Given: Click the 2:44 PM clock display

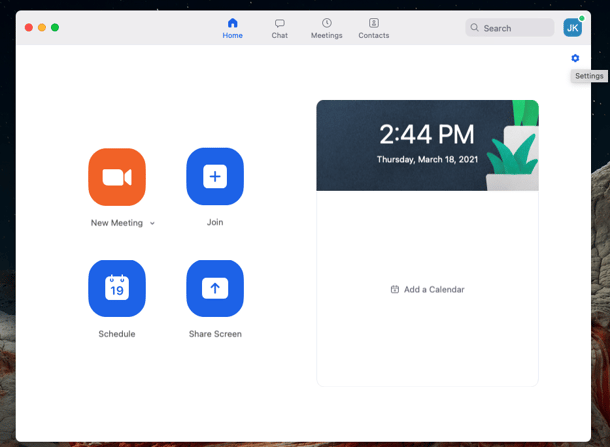Looking at the screenshot, I should point(427,135).
